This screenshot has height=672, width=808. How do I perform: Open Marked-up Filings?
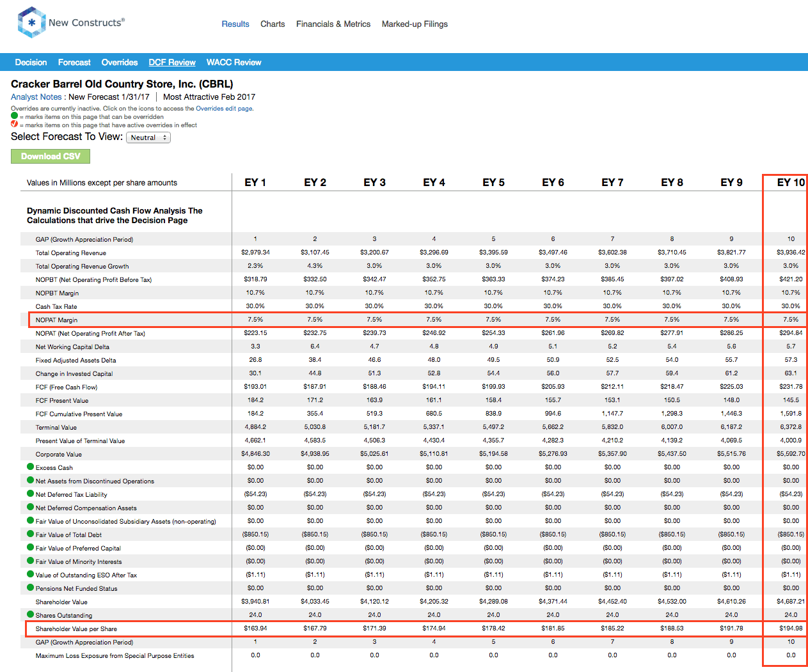click(415, 24)
